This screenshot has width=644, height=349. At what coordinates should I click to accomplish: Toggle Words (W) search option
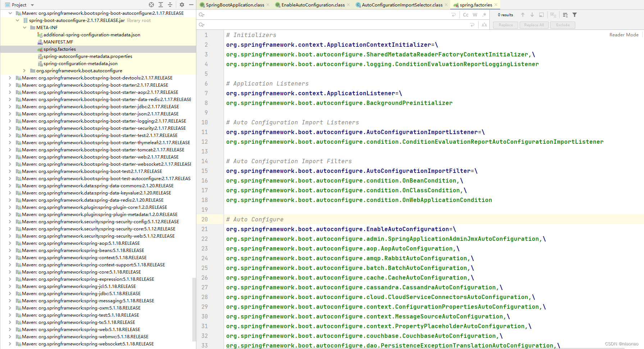click(x=475, y=15)
